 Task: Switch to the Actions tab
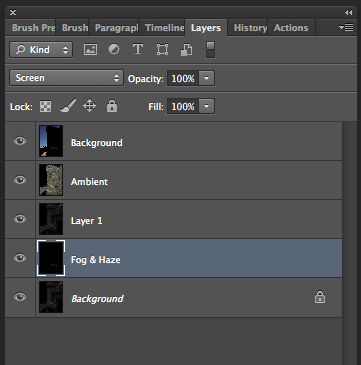click(291, 28)
